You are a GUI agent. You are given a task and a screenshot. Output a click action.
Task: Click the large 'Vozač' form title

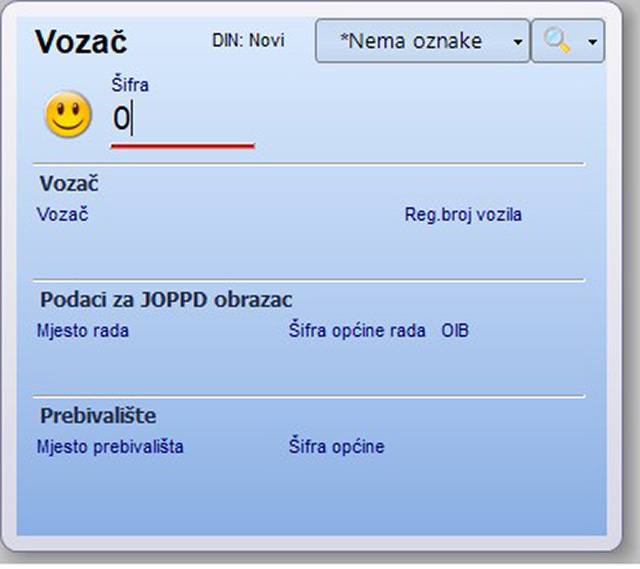[x=81, y=42]
